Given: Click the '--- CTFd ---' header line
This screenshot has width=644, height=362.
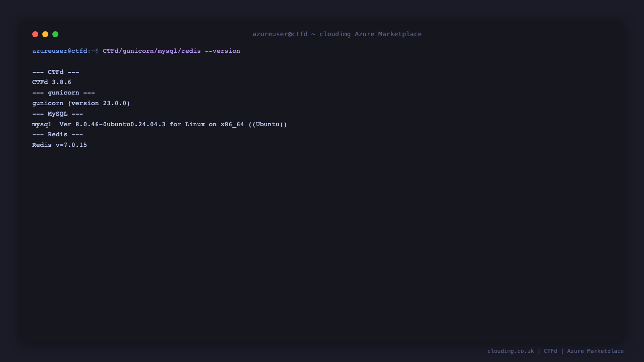Looking at the screenshot, I should 56,72.
